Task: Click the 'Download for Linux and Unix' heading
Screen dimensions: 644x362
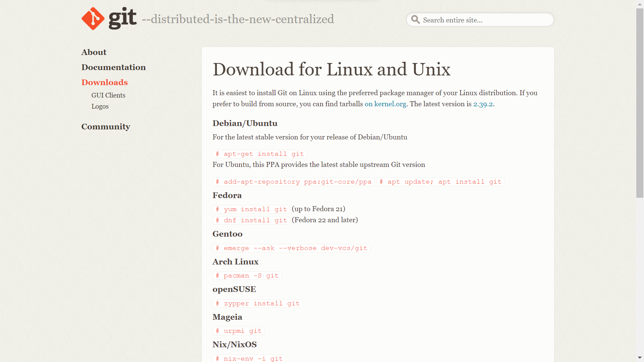Action: tap(331, 69)
